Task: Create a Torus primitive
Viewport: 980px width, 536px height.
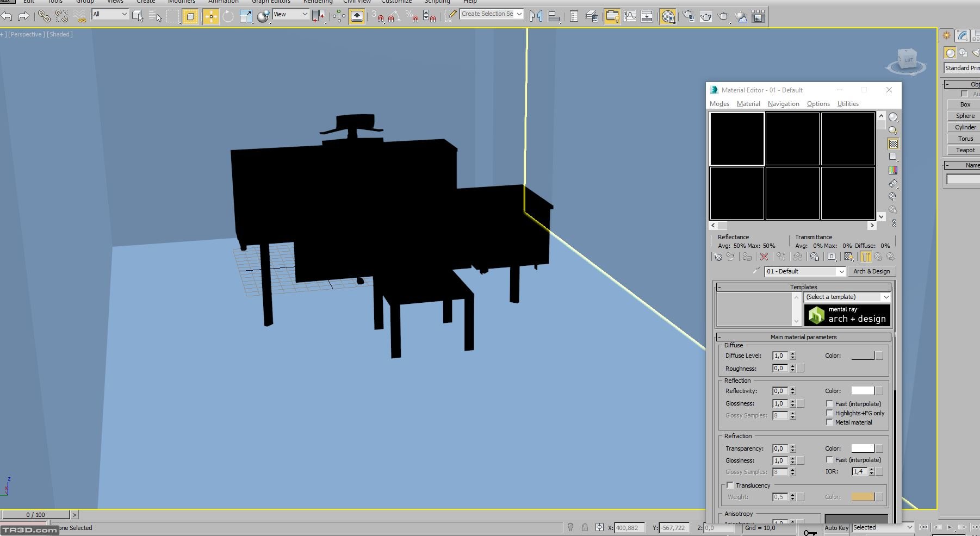Action: coord(965,139)
